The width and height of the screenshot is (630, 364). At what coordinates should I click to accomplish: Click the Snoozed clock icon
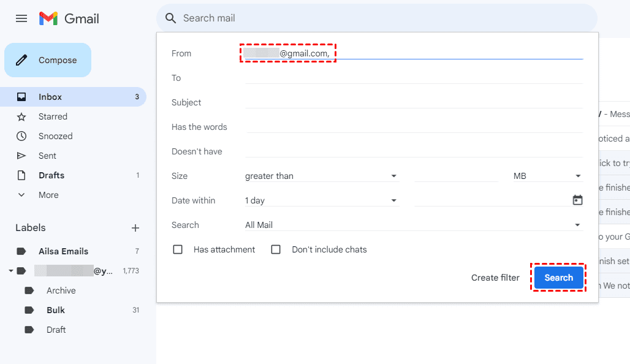[x=21, y=136]
